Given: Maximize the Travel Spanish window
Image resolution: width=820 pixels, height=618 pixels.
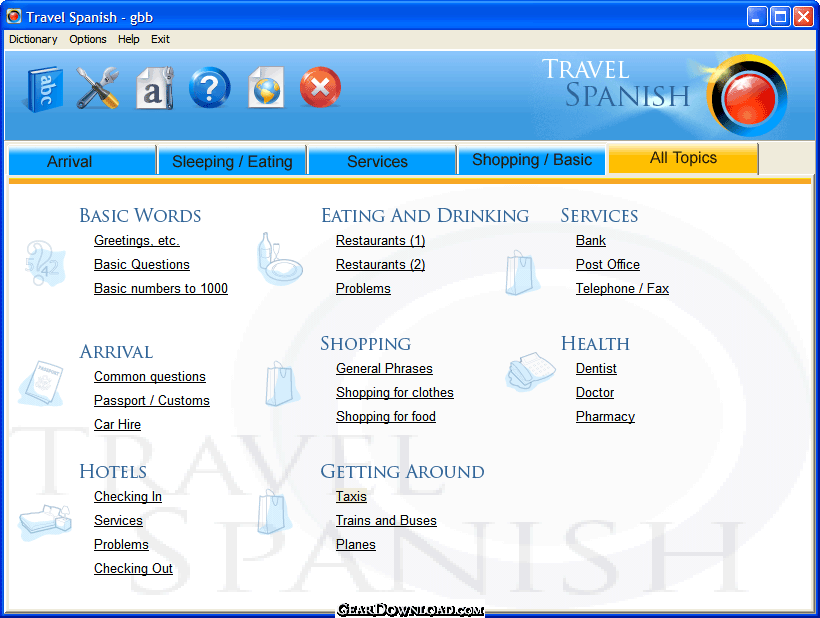Looking at the screenshot, I should 780,17.
